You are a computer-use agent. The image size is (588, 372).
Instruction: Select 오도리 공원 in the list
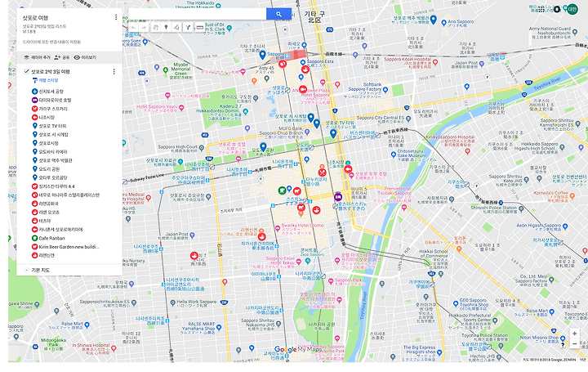coord(50,169)
